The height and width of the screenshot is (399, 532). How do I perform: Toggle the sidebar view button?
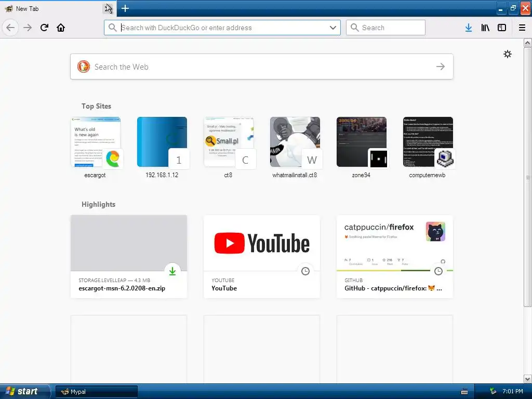[x=502, y=28]
